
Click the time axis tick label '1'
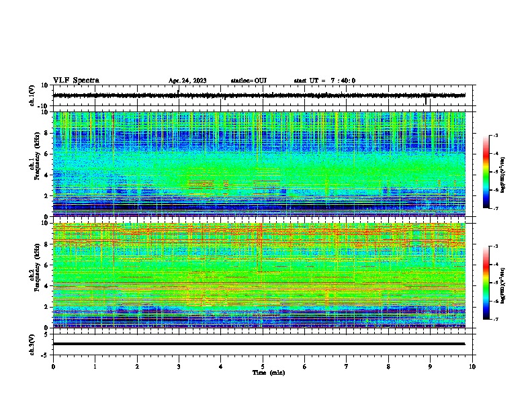click(x=95, y=367)
